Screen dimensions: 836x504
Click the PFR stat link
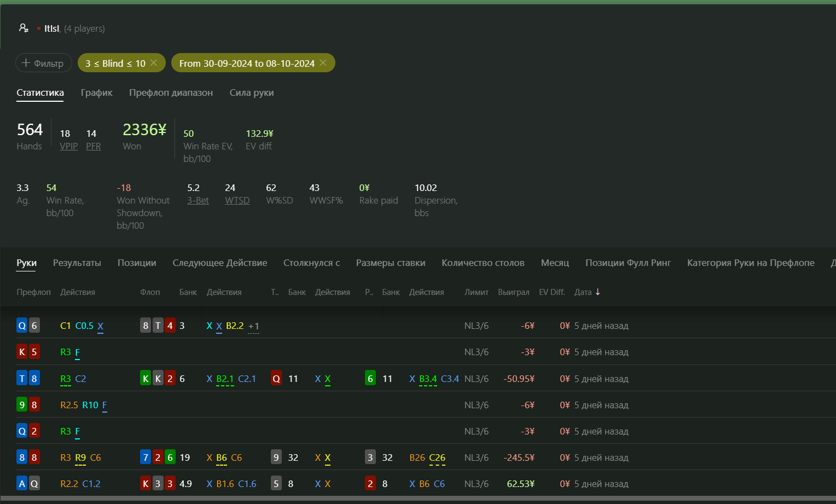[x=94, y=146]
